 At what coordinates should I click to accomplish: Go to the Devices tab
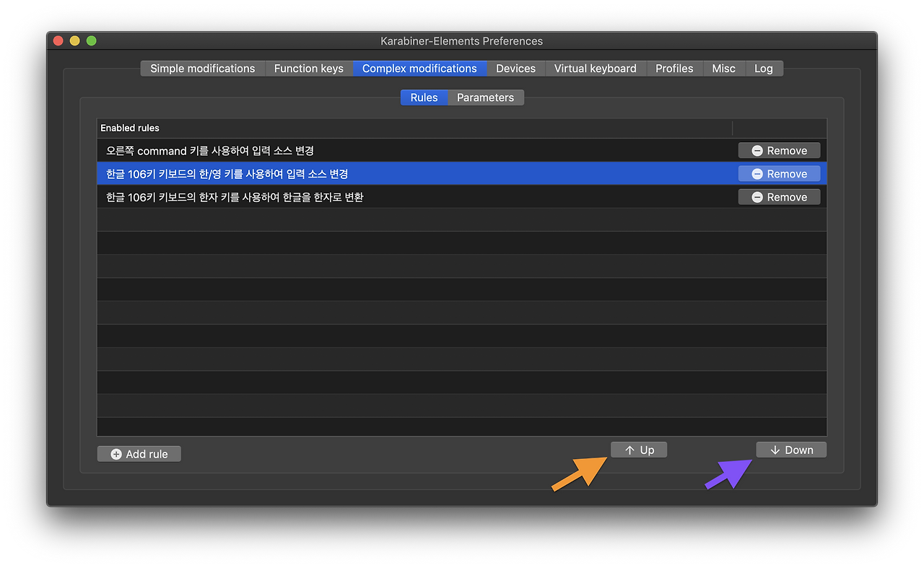(515, 69)
